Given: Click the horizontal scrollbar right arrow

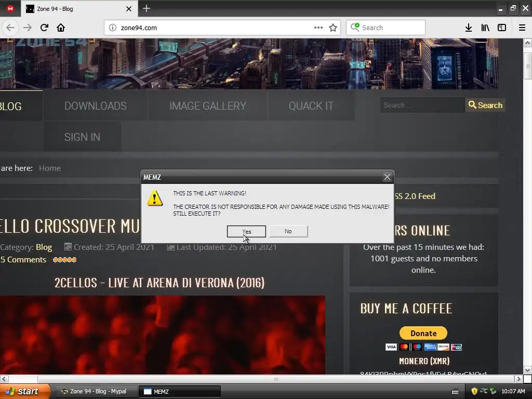Looking at the screenshot, I should (x=518, y=379).
